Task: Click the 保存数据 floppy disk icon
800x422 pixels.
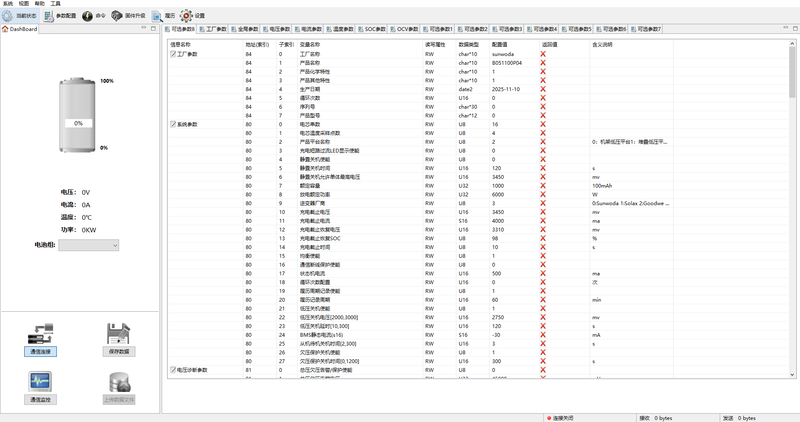Action: click(117, 335)
